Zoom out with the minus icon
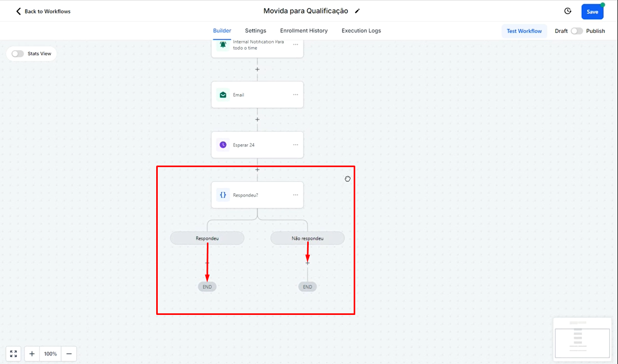The height and width of the screenshot is (364, 618). coord(68,354)
